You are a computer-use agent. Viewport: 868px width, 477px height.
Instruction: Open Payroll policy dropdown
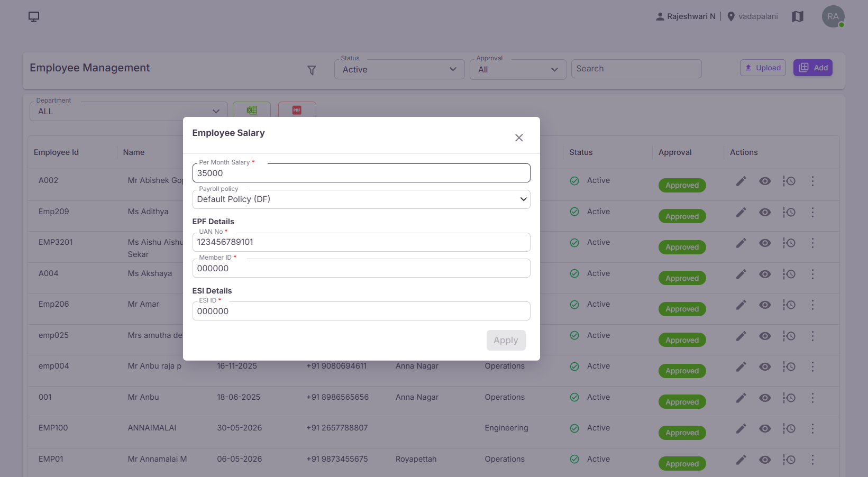[x=361, y=199]
